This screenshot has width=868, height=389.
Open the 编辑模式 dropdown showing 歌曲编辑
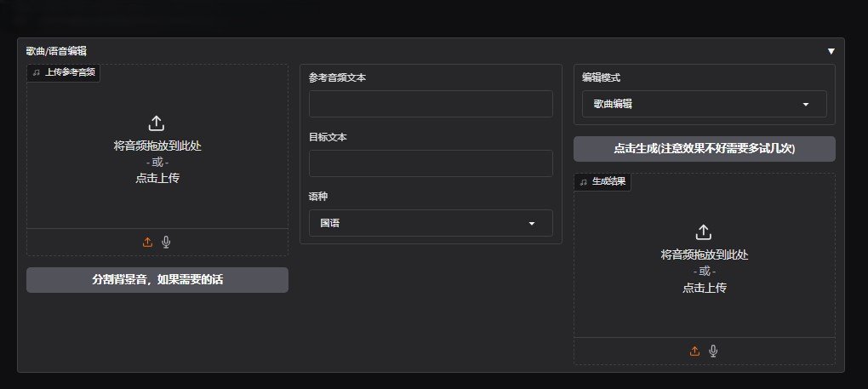704,104
